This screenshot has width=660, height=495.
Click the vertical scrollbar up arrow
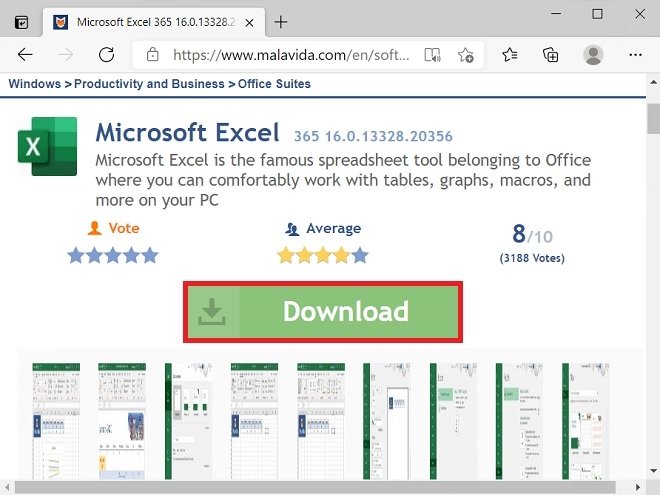click(653, 82)
